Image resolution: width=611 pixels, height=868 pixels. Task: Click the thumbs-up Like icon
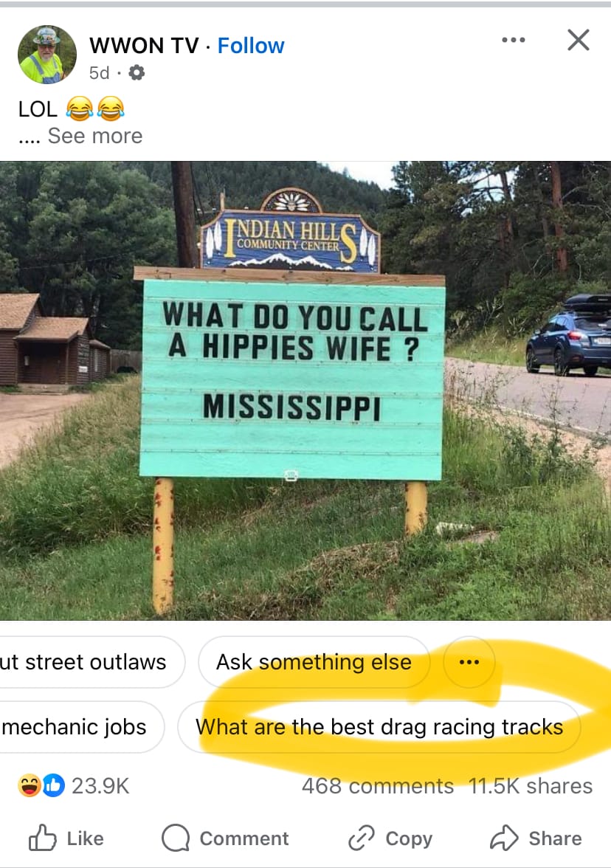[42, 838]
